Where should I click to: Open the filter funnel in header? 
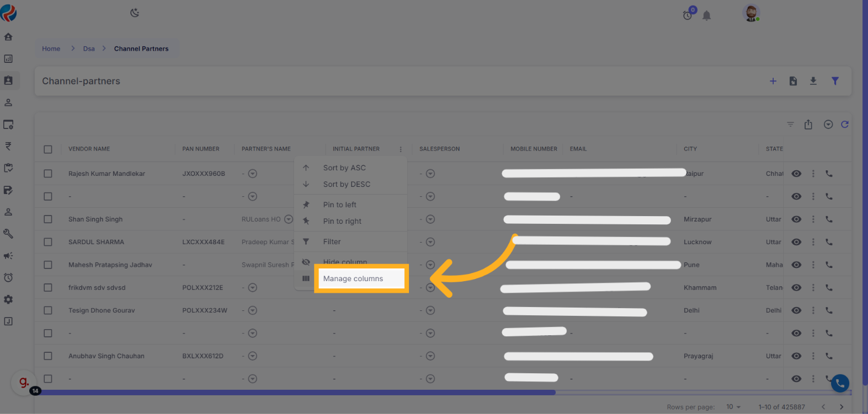(x=835, y=81)
